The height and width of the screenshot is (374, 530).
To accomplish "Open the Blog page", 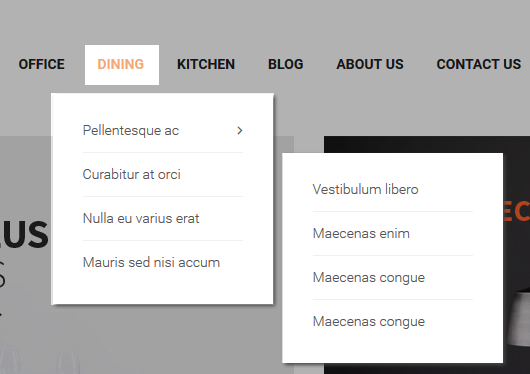I will pyautogui.click(x=286, y=64).
